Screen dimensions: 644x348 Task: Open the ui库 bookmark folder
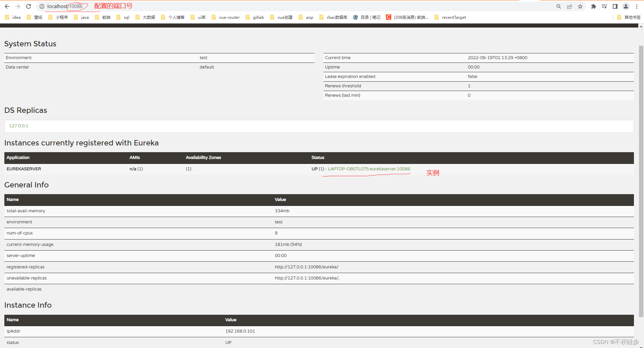[198, 17]
